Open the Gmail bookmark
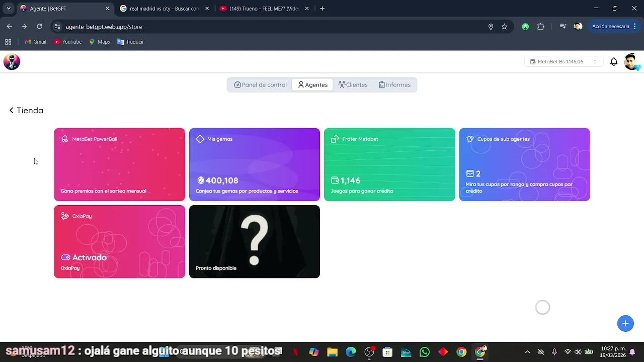This screenshot has height=362, width=644. click(x=35, y=42)
